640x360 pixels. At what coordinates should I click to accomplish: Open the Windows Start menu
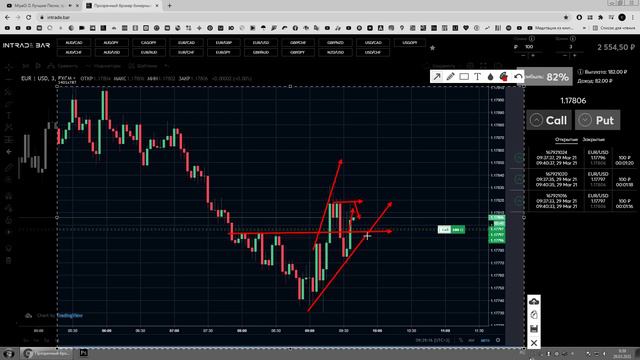pos(9,353)
